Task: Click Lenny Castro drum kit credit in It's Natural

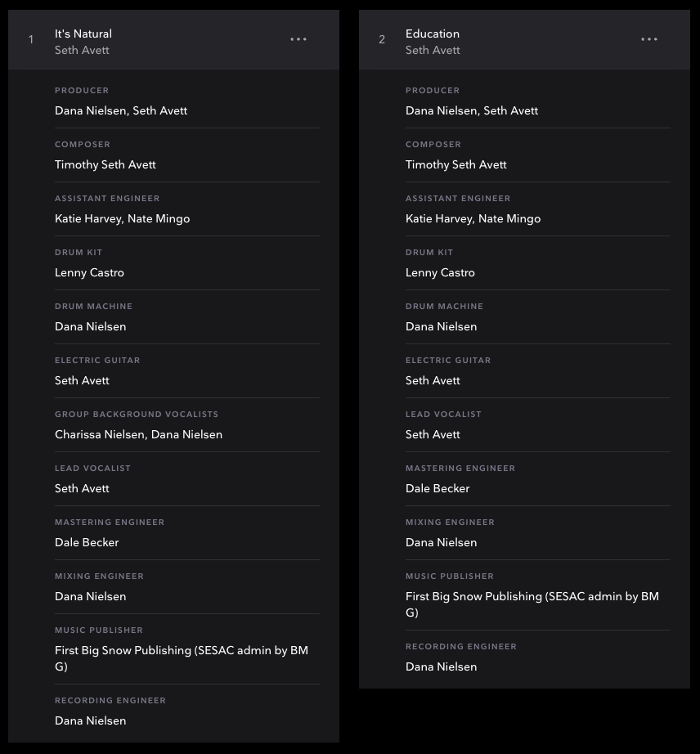Action: (89, 272)
